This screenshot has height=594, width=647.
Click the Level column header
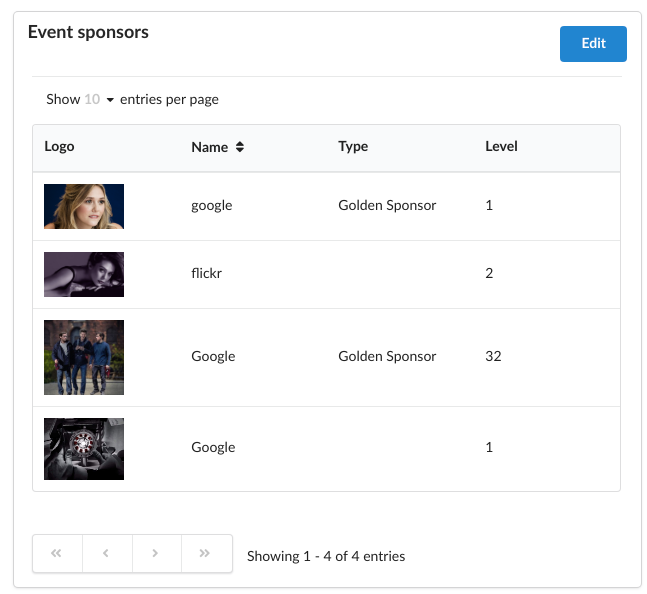pos(501,146)
